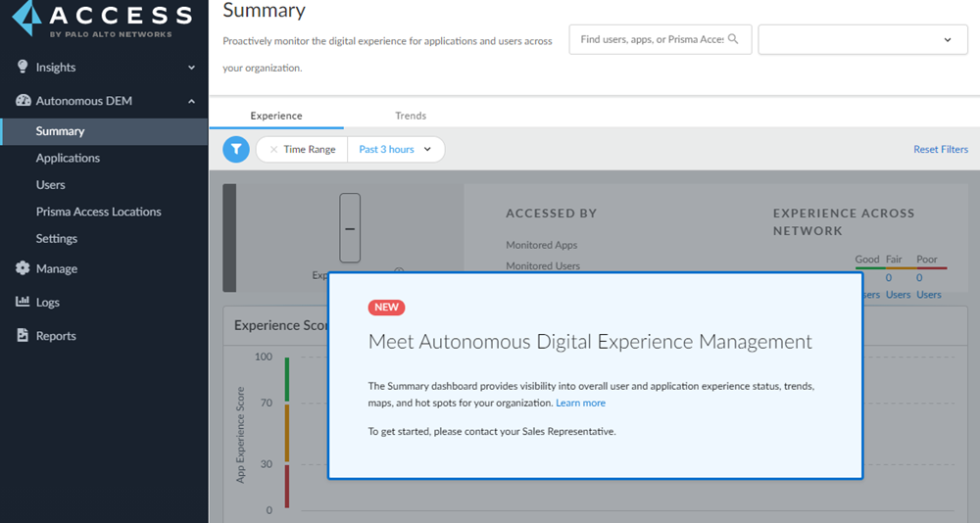
Task: Open the Learn more link
Action: (x=580, y=404)
